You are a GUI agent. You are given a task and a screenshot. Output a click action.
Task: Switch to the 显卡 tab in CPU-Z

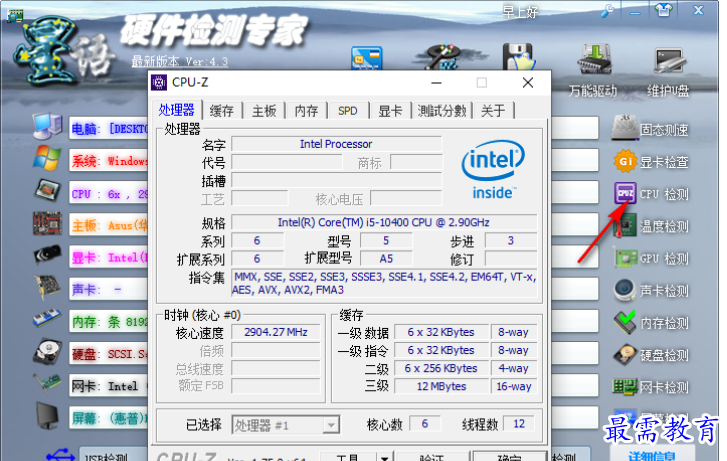click(x=390, y=111)
